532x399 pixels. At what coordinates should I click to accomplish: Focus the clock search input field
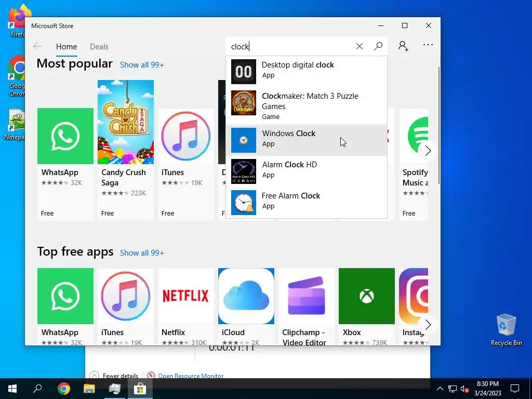pyautogui.click(x=289, y=46)
